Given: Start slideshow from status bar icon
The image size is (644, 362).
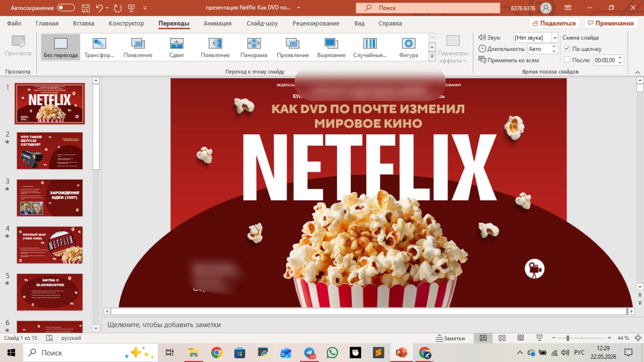Looking at the screenshot, I should click(x=539, y=338).
